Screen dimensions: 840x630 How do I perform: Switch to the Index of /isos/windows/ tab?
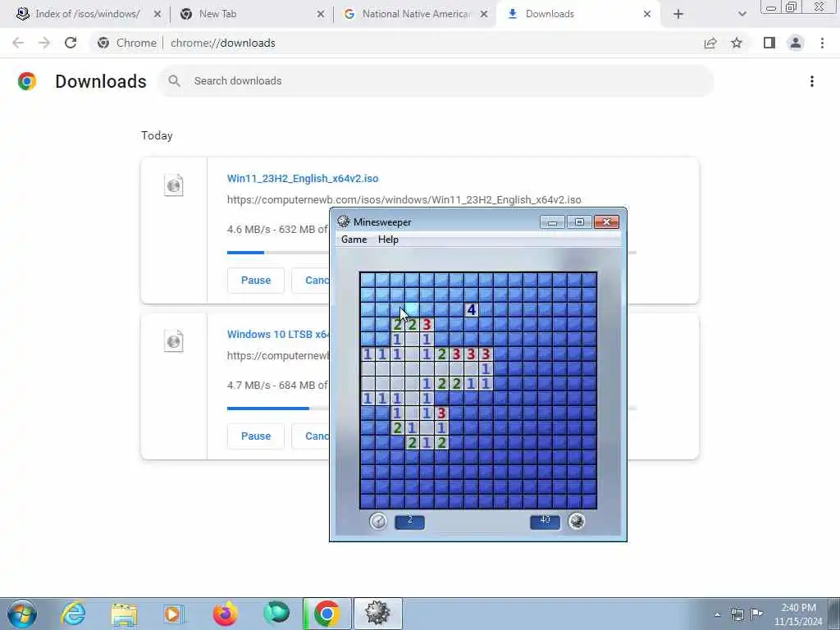pyautogui.click(x=88, y=14)
